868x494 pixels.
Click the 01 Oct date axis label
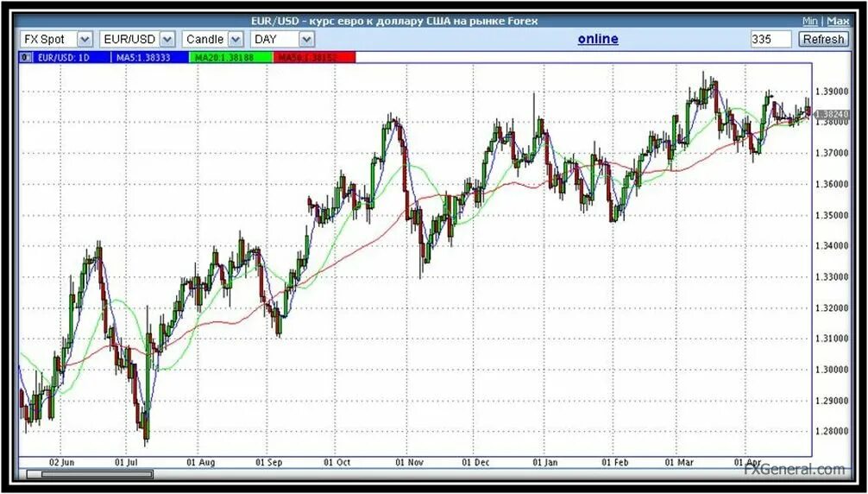click(x=337, y=462)
